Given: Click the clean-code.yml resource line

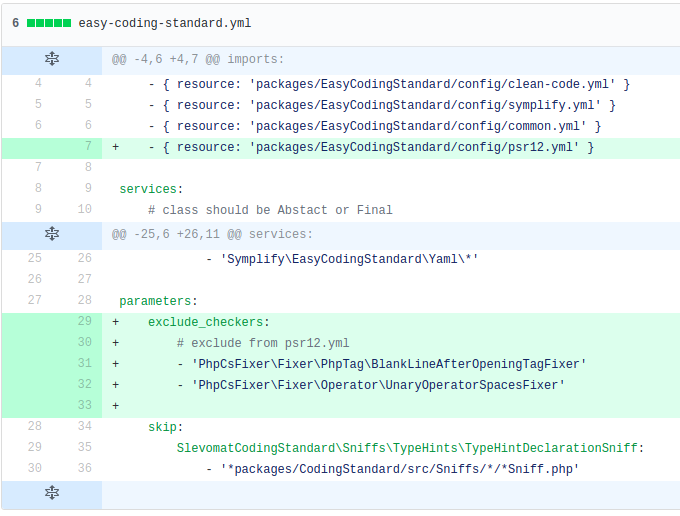Looking at the screenshot, I should [389, 84].
